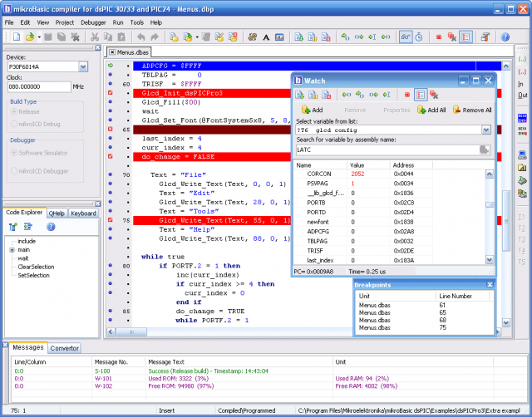Open the statistics chart icon
The width and height of the screenshot is (532, 417).
pyautogui.click(x=279, y=37)
